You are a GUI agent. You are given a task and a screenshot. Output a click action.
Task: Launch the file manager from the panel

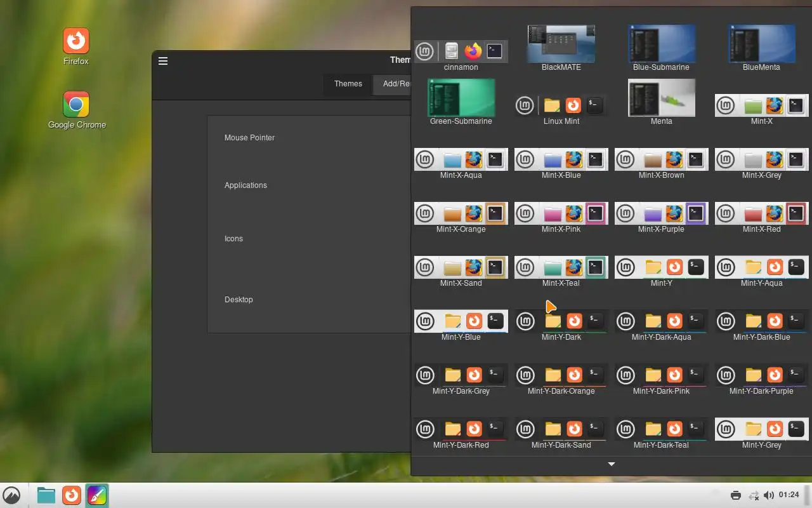[x=46, y=495]
